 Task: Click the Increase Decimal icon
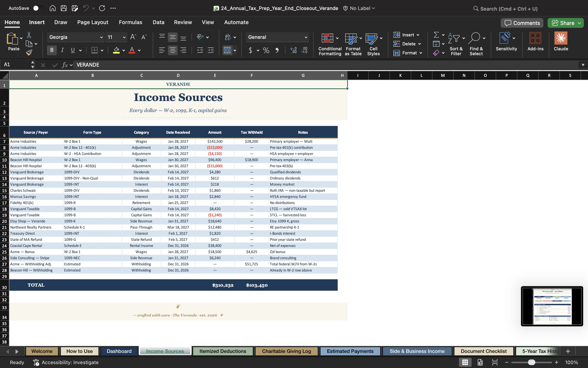click(x=294, y=50)
